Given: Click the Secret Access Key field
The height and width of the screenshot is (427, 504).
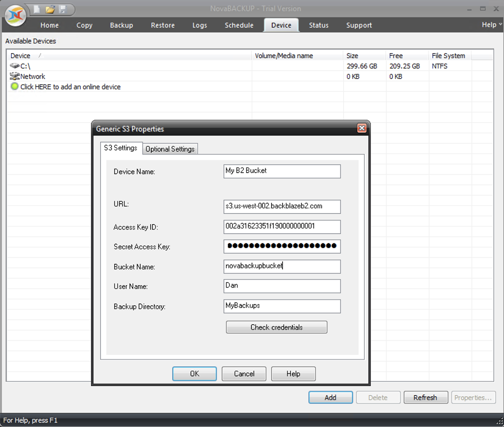Looking at the screenshot, I should coord(282,246).
